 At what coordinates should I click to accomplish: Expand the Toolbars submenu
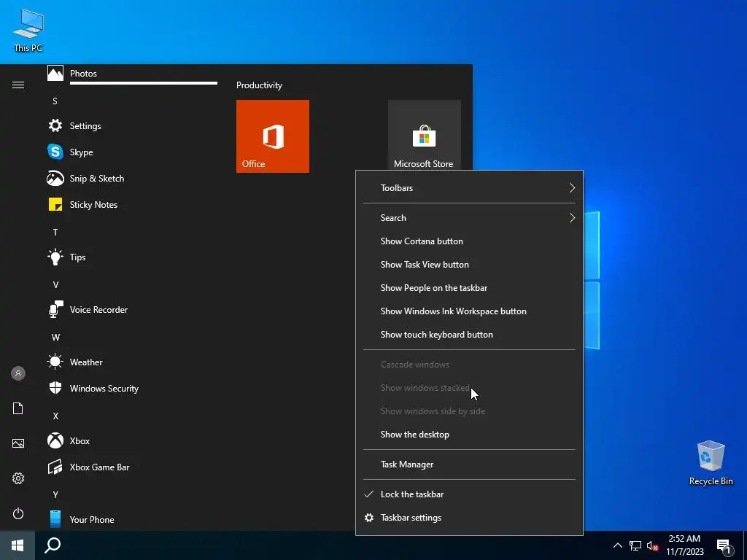469,188
